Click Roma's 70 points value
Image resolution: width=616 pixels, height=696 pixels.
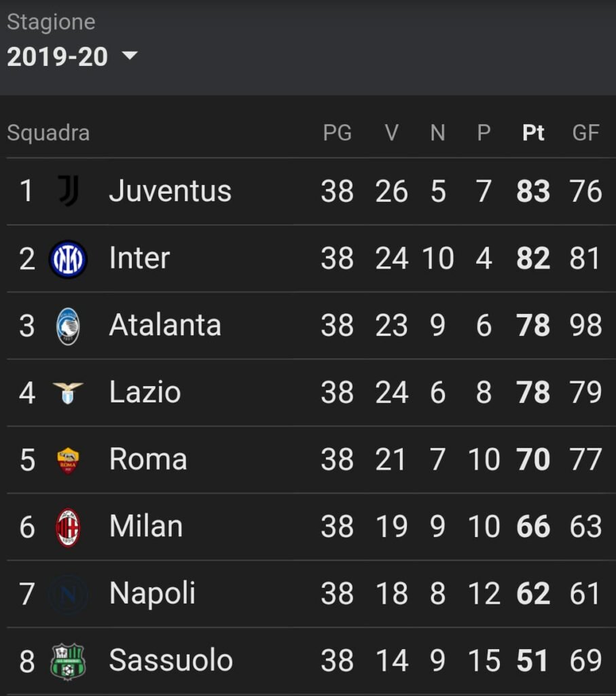pos(533,459)
